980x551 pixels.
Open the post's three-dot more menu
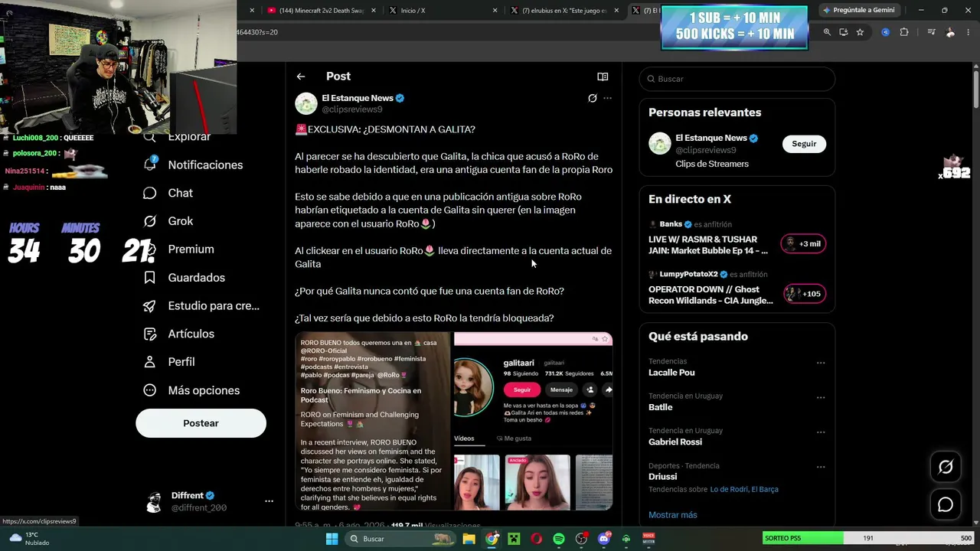coord(608,98)
